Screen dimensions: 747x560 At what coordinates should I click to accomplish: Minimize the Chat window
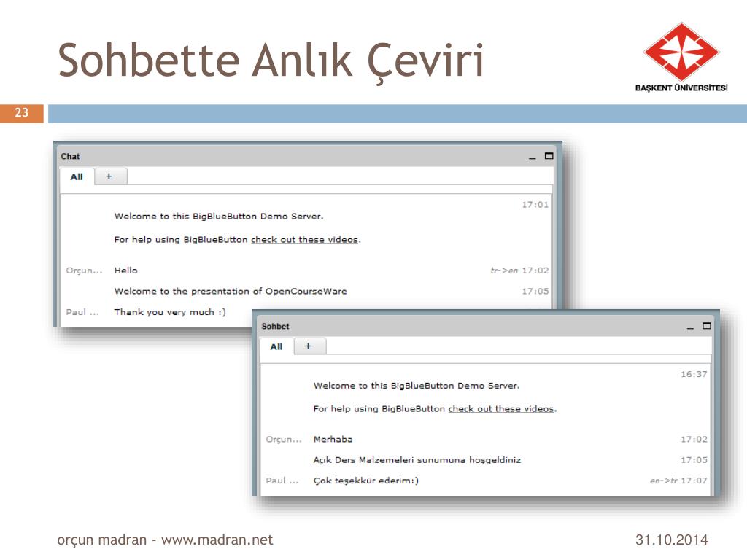[532, 157]
